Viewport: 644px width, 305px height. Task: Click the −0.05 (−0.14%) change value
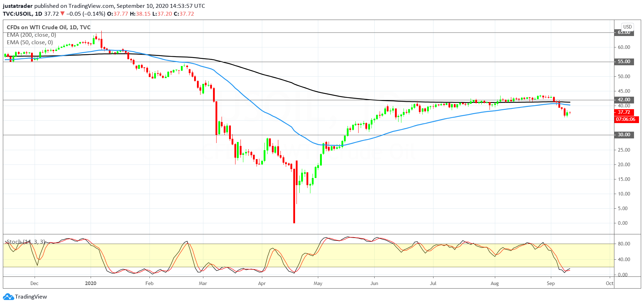coord(86,14)
